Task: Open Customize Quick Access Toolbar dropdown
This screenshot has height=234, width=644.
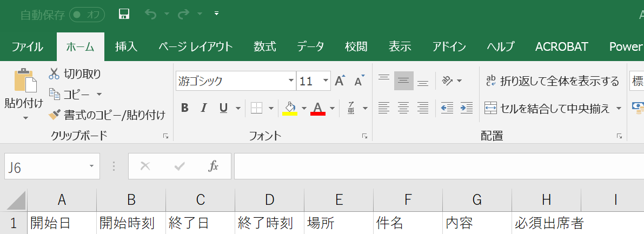Action: [x=217, y=14]
